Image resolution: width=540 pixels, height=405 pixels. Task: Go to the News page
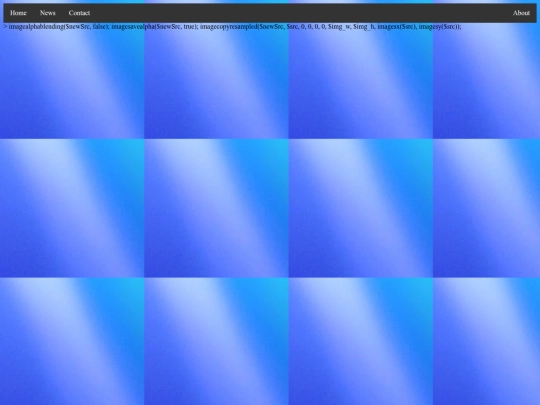point(48,13)
